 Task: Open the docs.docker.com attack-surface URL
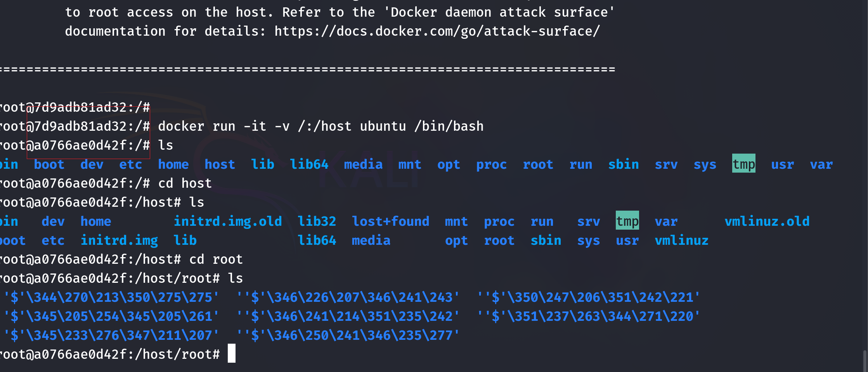point(437,31)
